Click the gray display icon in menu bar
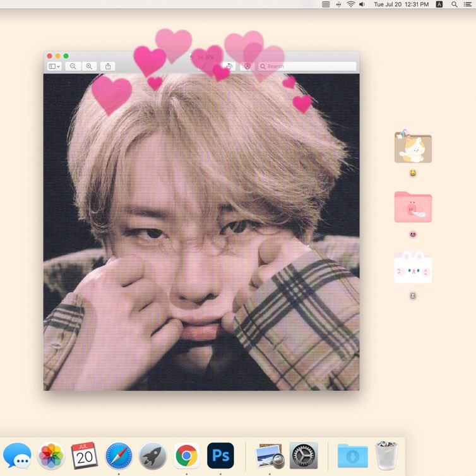Image resolution: width=476 pixels, height=476 pixels. 326,4
